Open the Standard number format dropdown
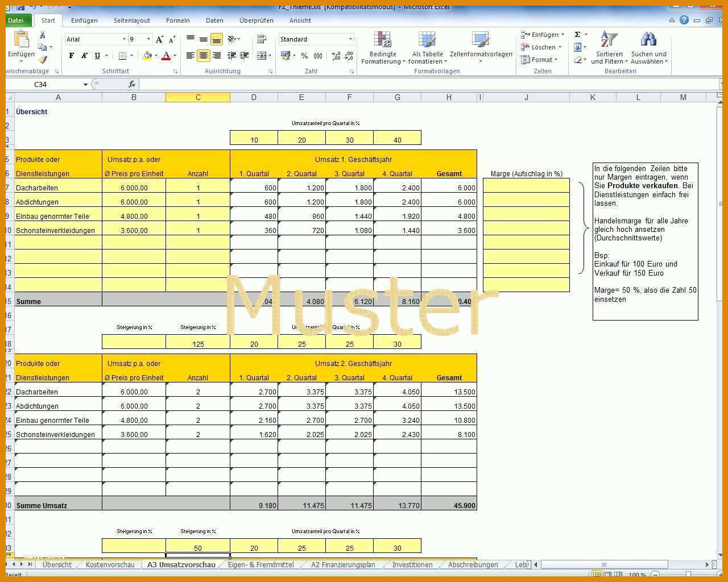This screenshot has width=728, height=582. (x=350, y=39)
